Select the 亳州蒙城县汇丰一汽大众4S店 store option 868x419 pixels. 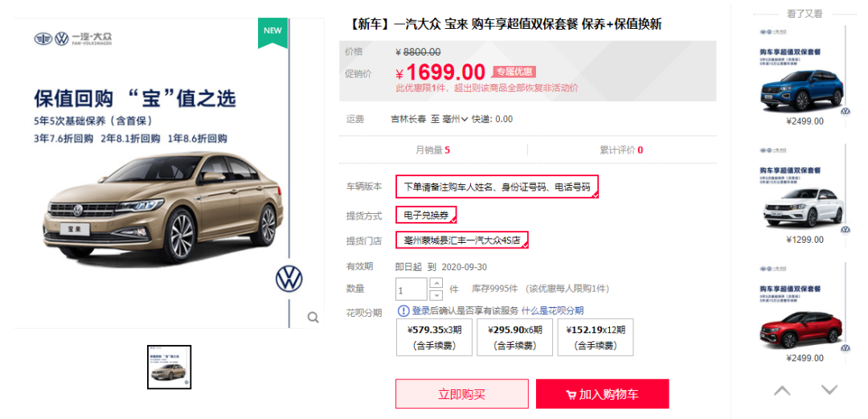[x=462, y=240]
